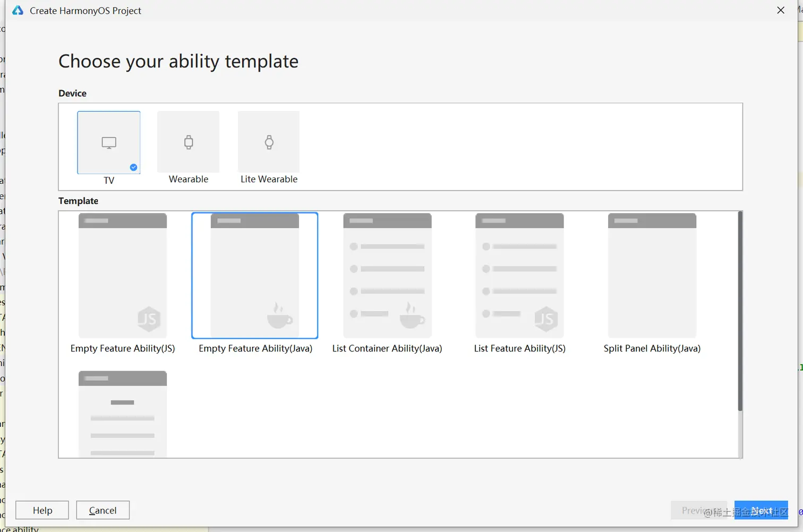
Task: Click the Empty Feature Ability(JS) label
Action: click(123, 348)
